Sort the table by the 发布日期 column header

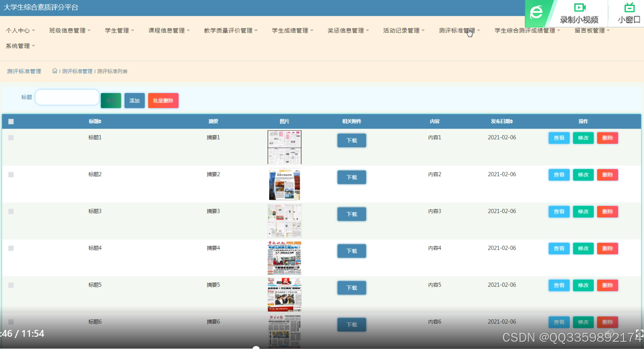click(502, 121)
